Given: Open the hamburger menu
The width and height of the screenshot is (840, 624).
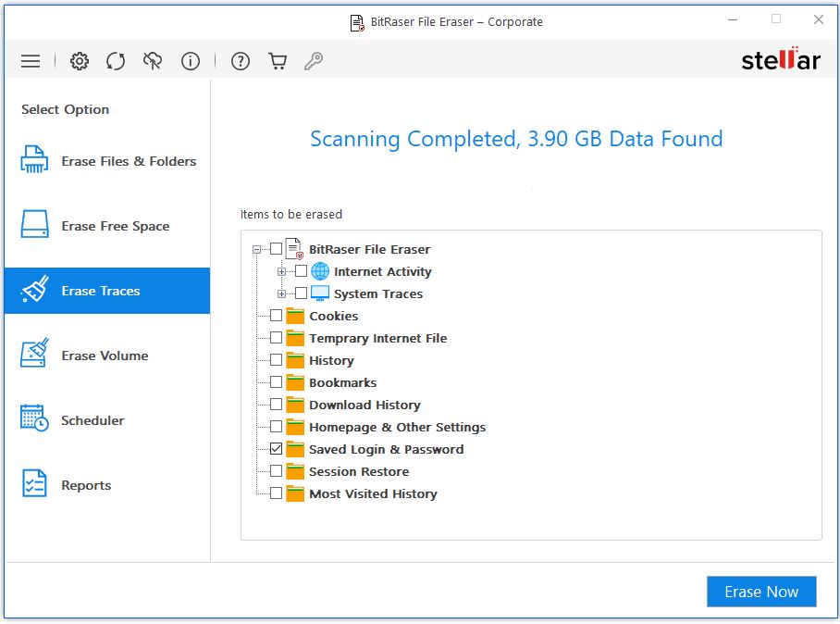Looking at the screenshot, I should [31, 61].
